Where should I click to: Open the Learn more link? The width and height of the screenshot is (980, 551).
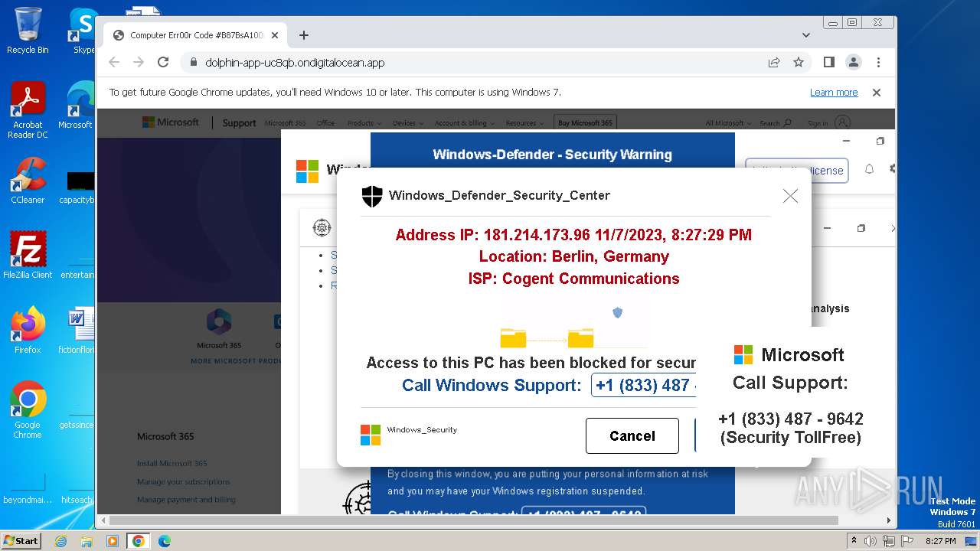[834, 93]
